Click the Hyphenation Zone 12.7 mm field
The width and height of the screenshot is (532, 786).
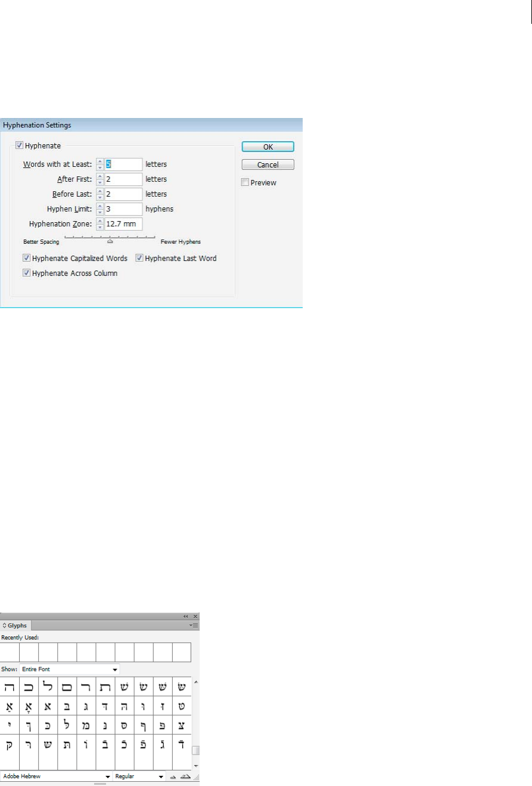(x=123, y=224)
